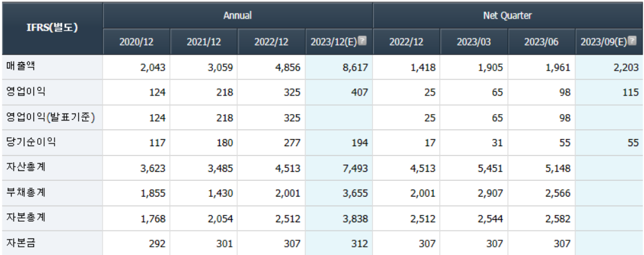Viewport: 644px width, 255px height.
Task: Click the 5,451 total assets value
Action: pos(490,169)
